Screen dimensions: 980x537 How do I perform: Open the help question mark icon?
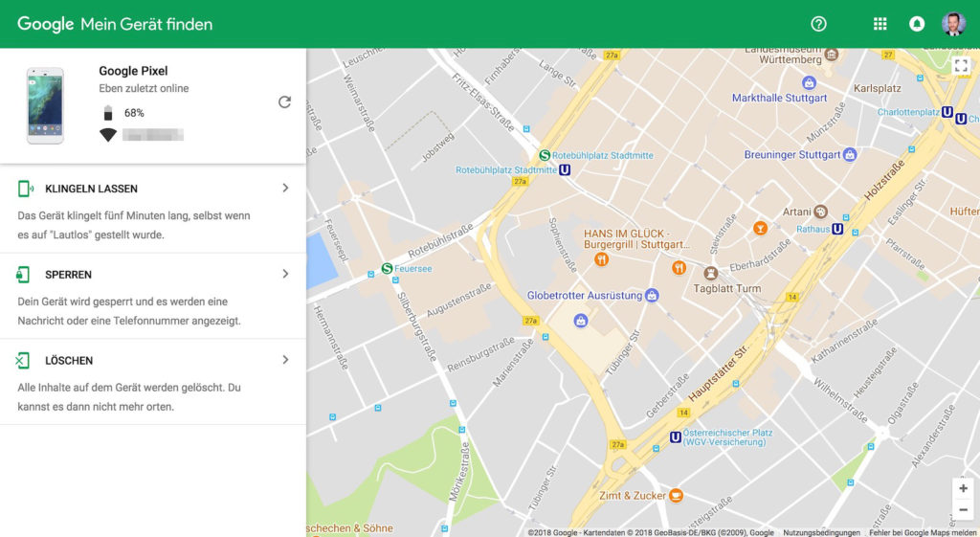(818, 24)
